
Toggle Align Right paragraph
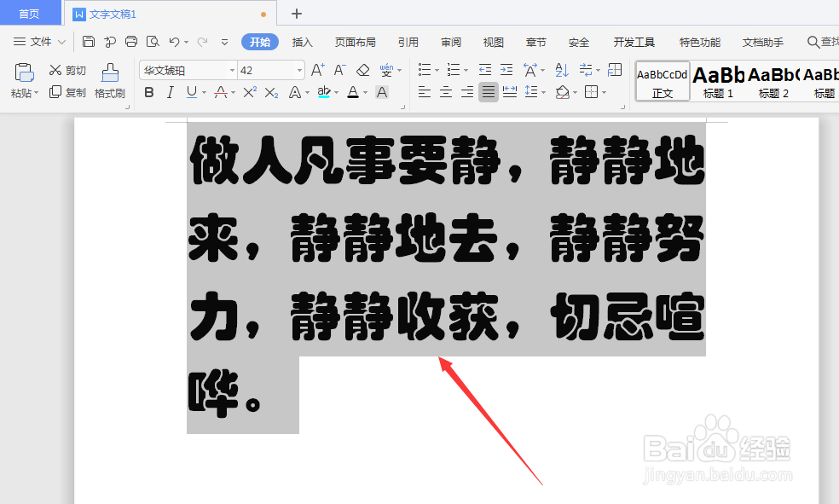[467, 92]
